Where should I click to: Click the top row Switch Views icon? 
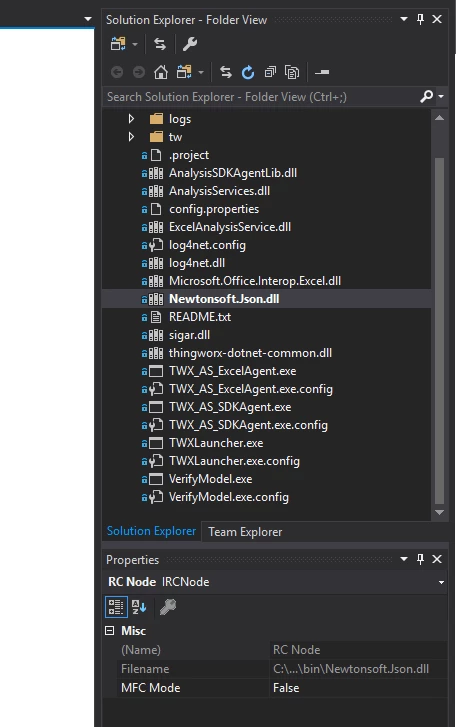118,44
